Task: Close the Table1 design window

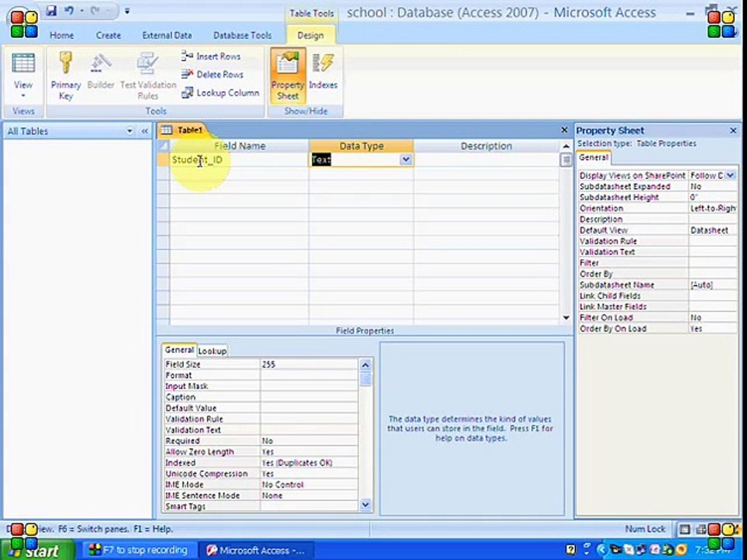Action: coord(565,130)
